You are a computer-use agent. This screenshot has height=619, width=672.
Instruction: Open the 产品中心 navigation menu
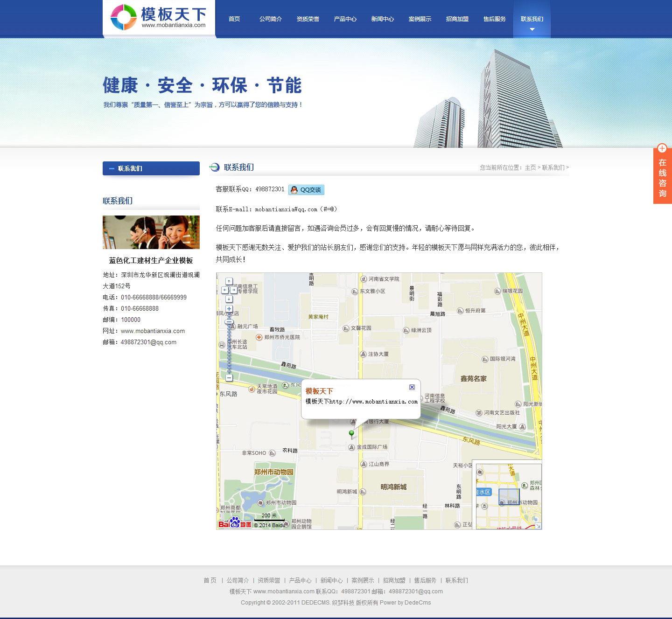pos(345,19)
